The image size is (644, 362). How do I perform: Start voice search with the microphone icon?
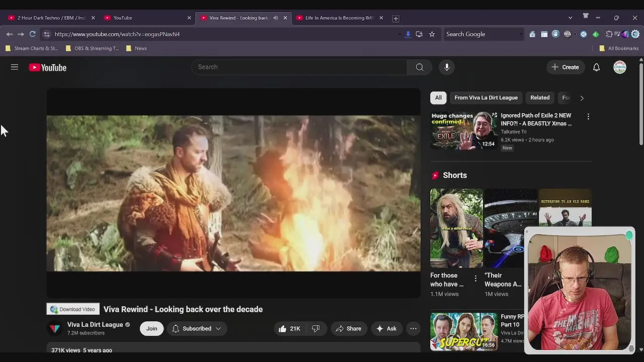(x=447, y=67)
